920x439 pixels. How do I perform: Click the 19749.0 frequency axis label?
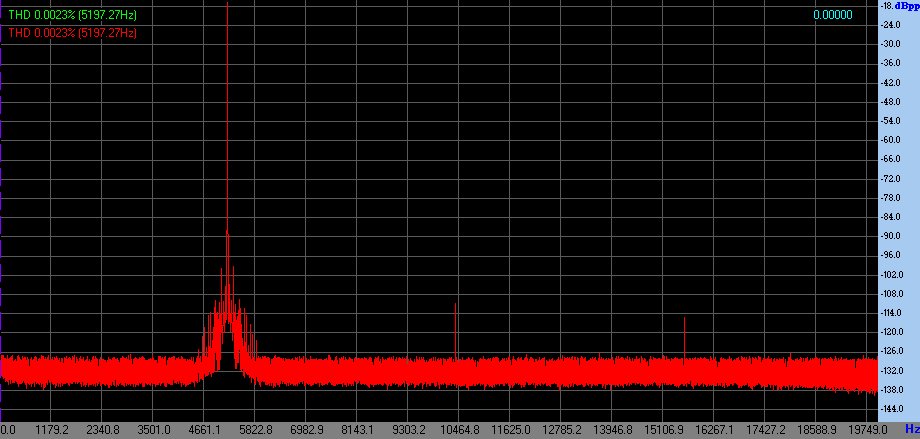[868, 430]
